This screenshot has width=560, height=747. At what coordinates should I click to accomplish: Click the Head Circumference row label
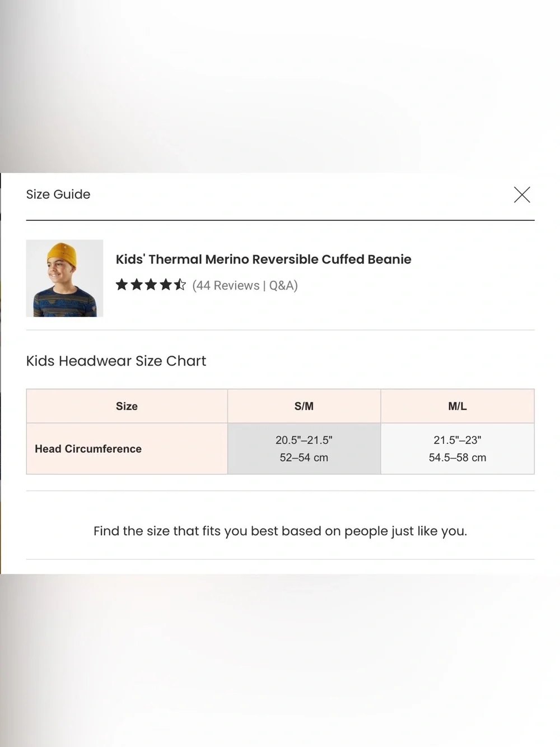pyautogui.click(x=88, y=449)
